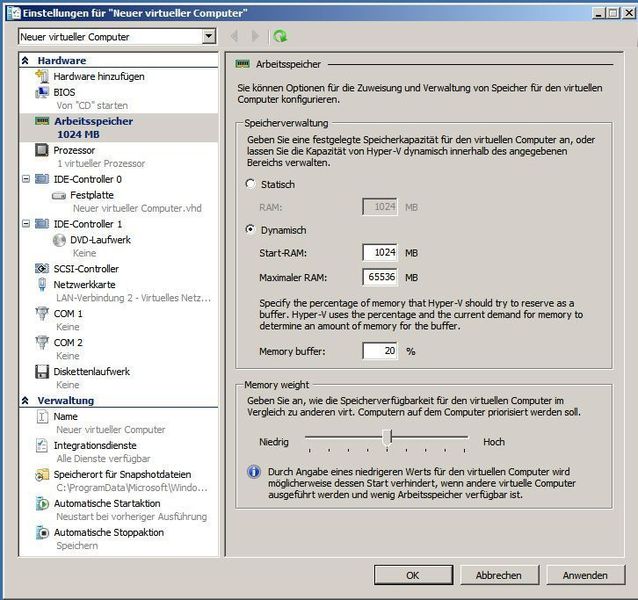Click the blue info icon in Memory weight
The height and width of the screenshot is (600, 638).
pyautogui.click(x=254, y=472)
